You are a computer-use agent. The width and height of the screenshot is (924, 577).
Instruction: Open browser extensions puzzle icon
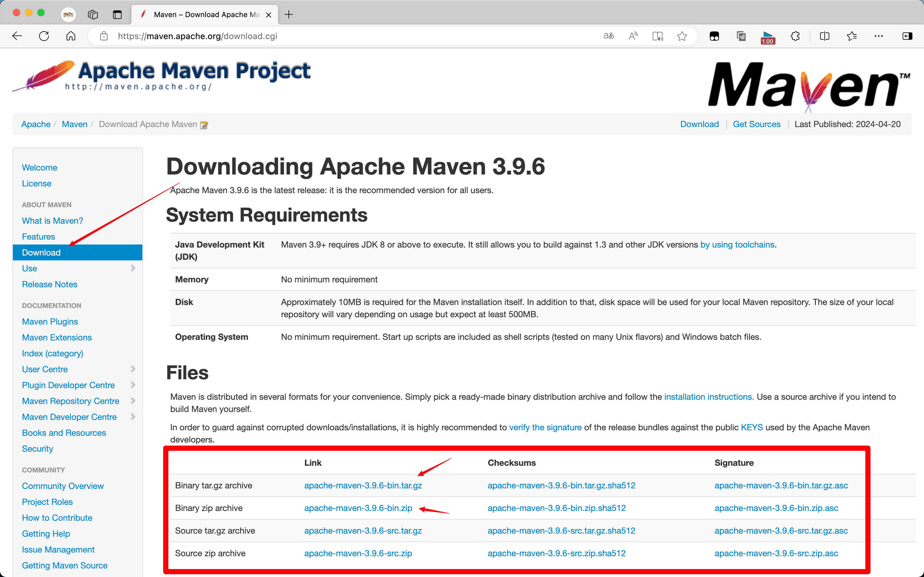pos(795,36)
